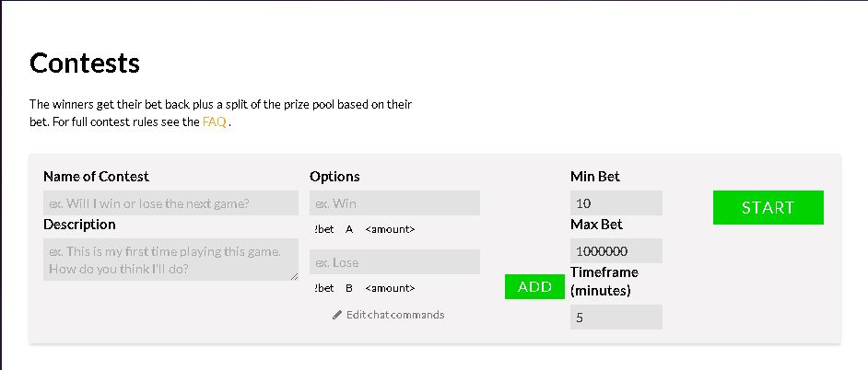Follow the FAQ link for contest rules
The image size is (868, 370).
[215, 121]
